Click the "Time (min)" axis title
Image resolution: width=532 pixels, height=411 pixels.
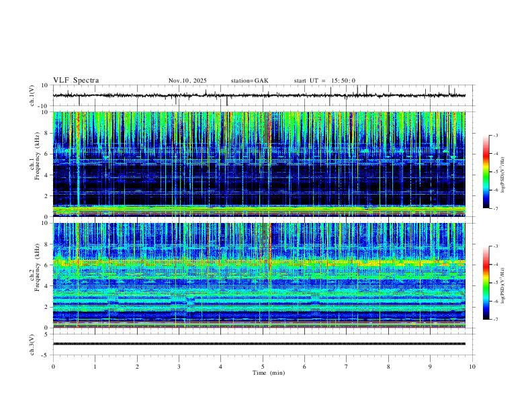point(269,373)
